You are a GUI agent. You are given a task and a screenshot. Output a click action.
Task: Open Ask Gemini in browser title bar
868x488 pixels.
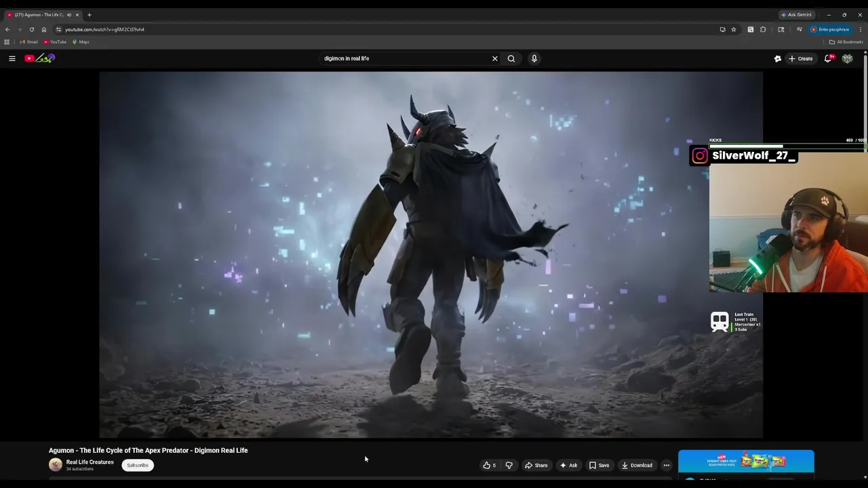[796, 14]
